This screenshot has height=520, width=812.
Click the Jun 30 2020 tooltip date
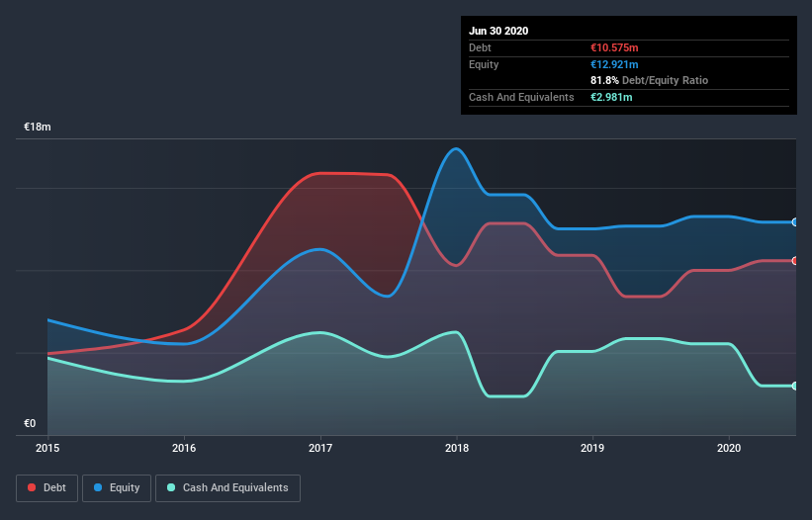click(x=498, y=31)
